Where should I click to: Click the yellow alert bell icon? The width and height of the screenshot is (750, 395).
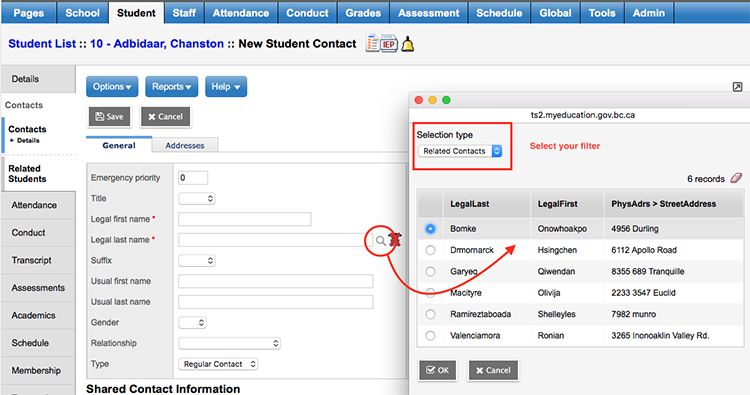click(408, 44)
